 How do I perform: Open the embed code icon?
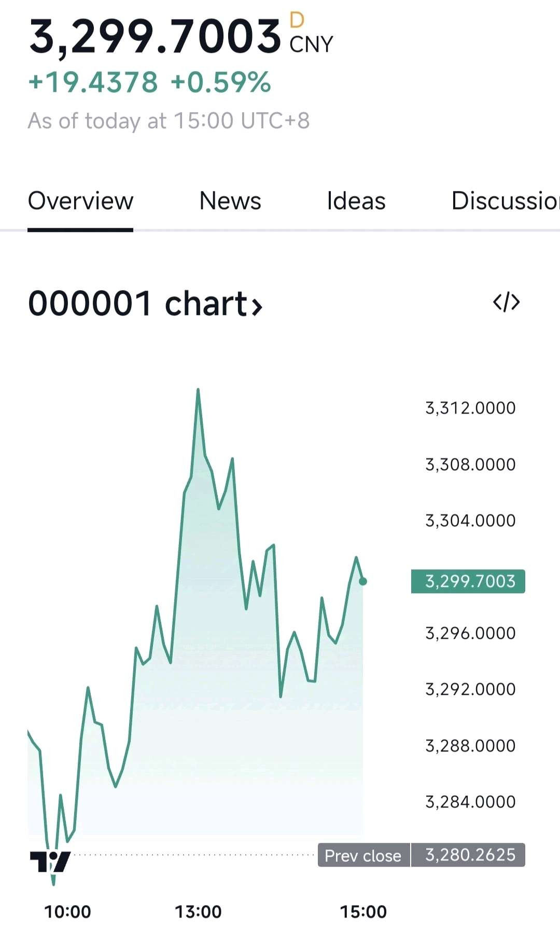(506, 302)
